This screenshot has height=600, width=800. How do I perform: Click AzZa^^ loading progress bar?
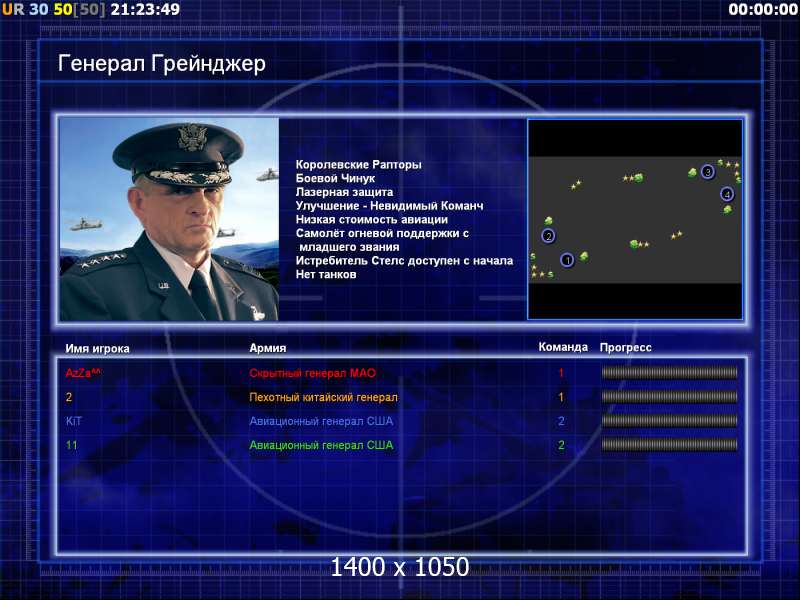click(669, 372)
